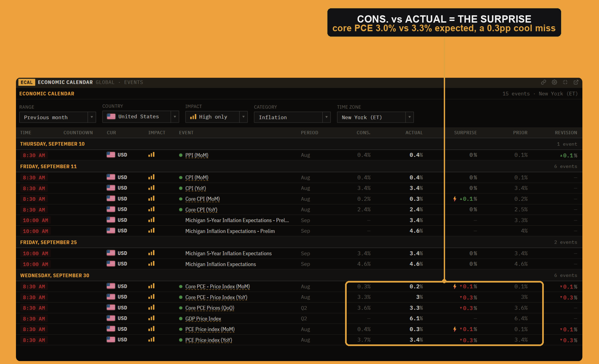This screenshot has width=599, height=364.
Task: Click the surprise lightning icon for Core CPI (MoM)
Action: (455, 199)
